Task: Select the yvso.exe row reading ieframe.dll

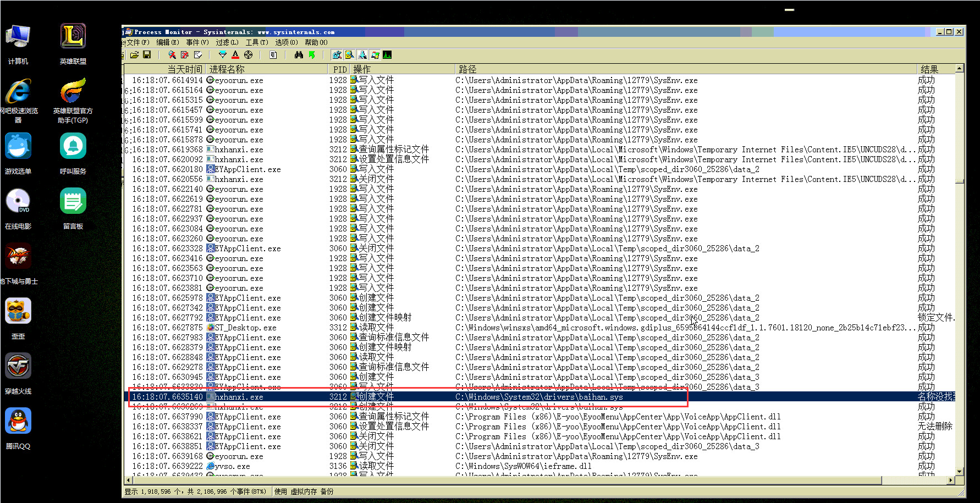Action: [x=539, y=466]
